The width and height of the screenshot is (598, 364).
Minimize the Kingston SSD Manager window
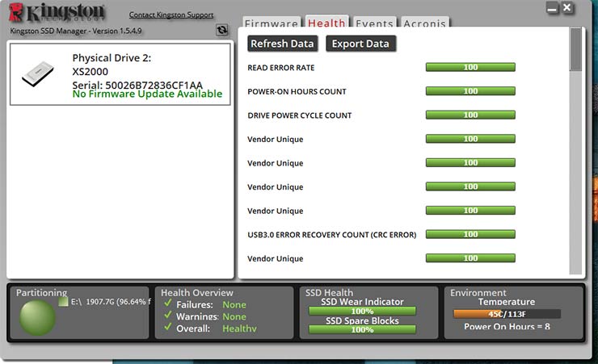552,8
